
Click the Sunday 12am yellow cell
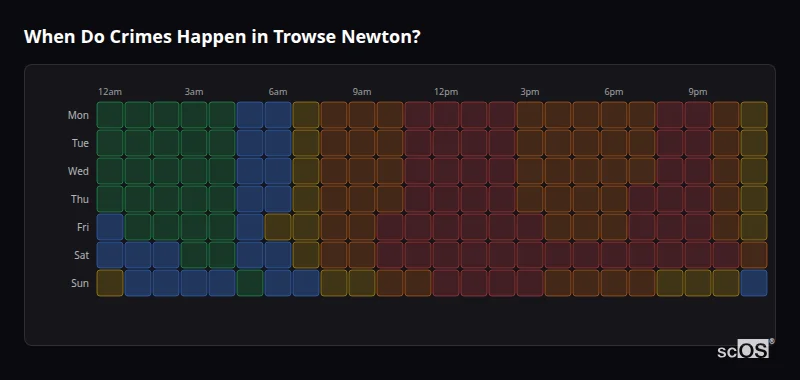(110, 283)
